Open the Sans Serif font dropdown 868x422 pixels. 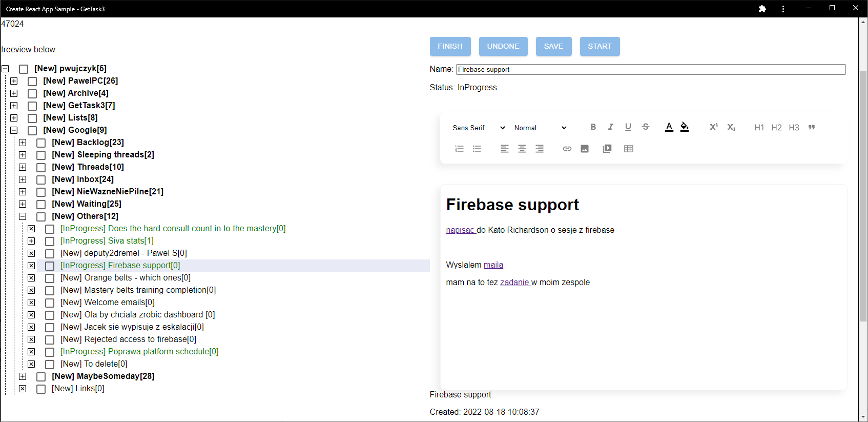(479, 128)
